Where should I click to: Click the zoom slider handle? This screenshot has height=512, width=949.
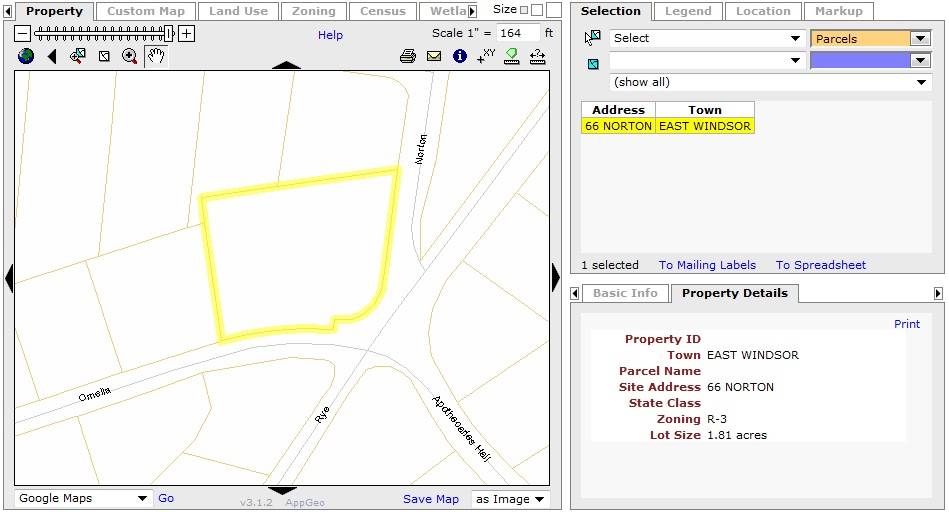click(x=169, y=34)
